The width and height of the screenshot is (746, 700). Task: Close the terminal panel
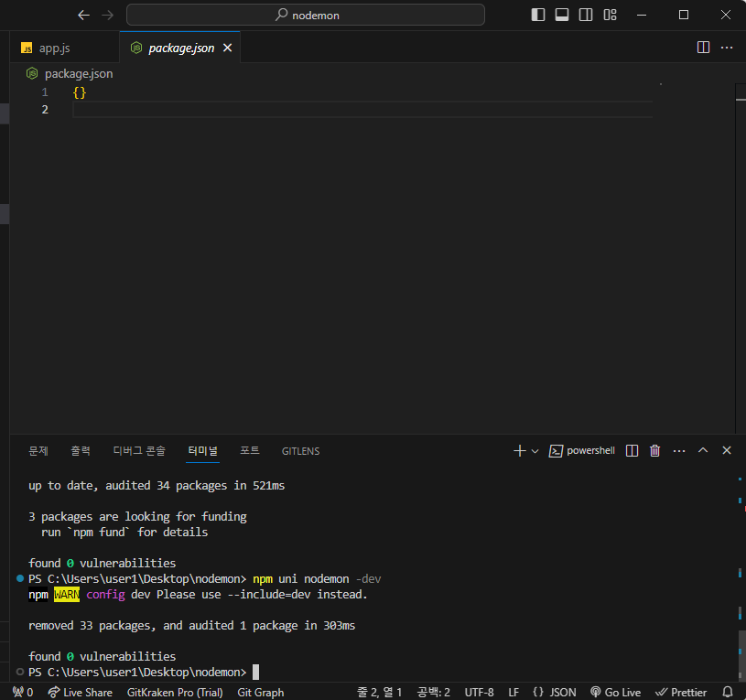click(x=727, y=451)
